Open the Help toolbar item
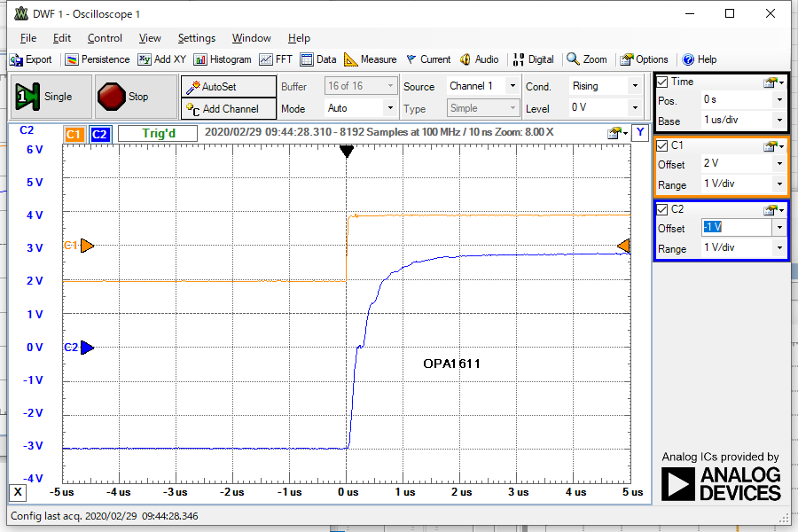Image resolution: width=798 pixels, height=532 pixels. pos(700,59)
